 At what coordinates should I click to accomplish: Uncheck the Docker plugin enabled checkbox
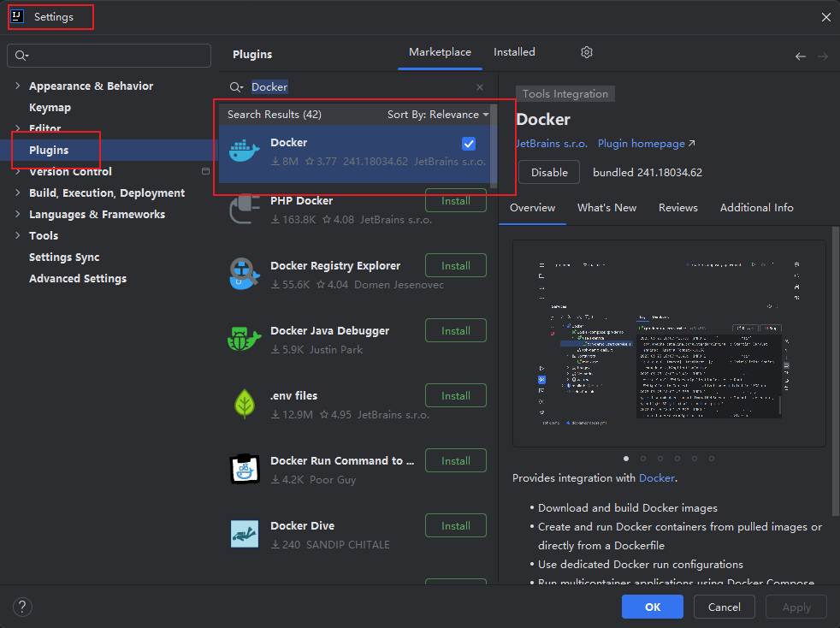point(469,144)
